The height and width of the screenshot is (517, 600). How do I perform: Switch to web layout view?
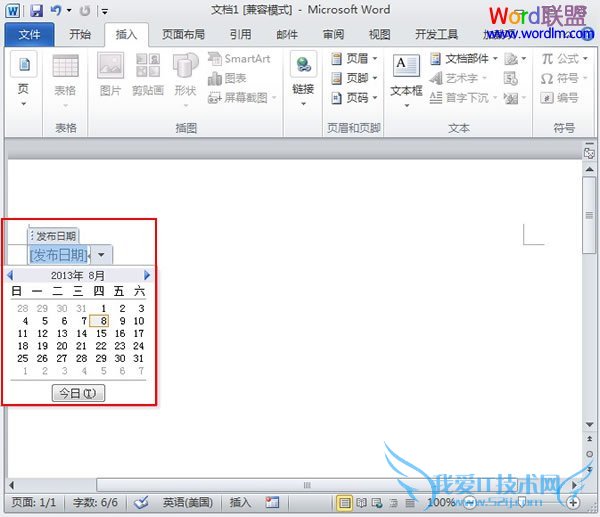click(377, 502)
